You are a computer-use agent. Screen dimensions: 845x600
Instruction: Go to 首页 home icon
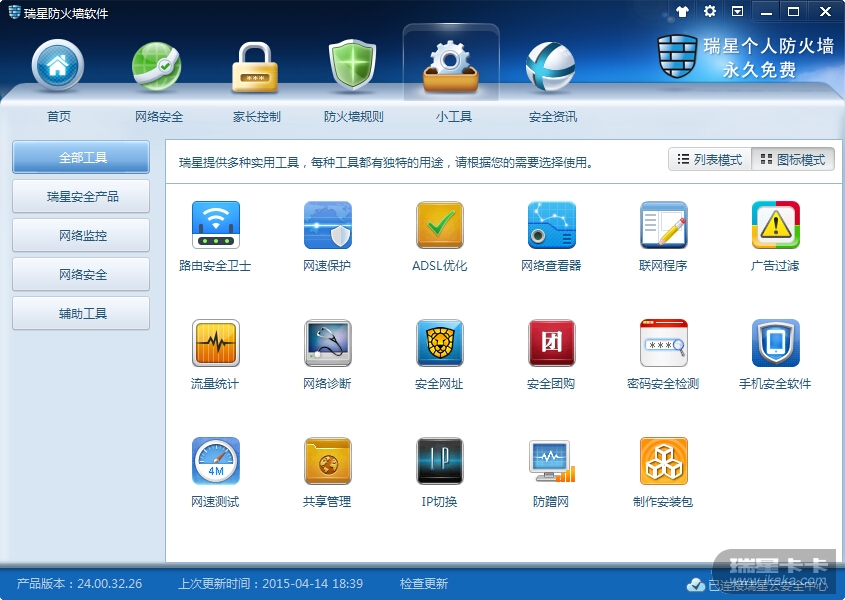(58, 66)
